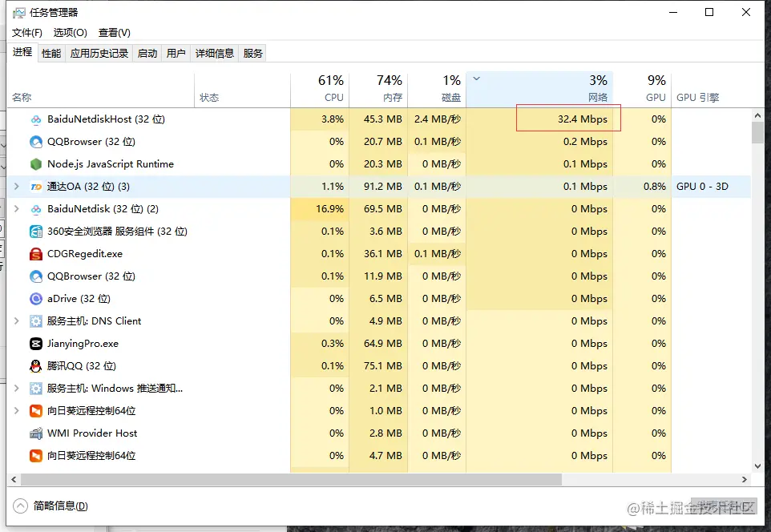Sort by the 磁盘 column header
771x532 pixels.
point(437,90)
